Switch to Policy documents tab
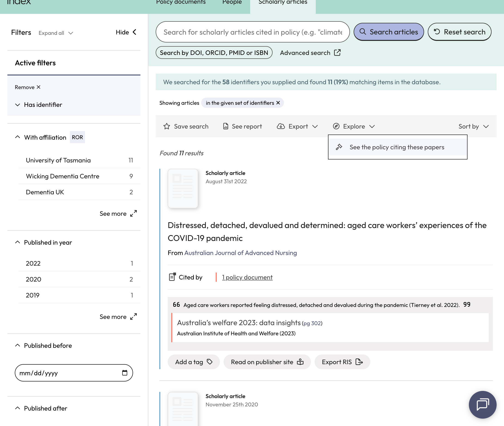The width and height of the screenshot is (504, 426). [181, 2]
